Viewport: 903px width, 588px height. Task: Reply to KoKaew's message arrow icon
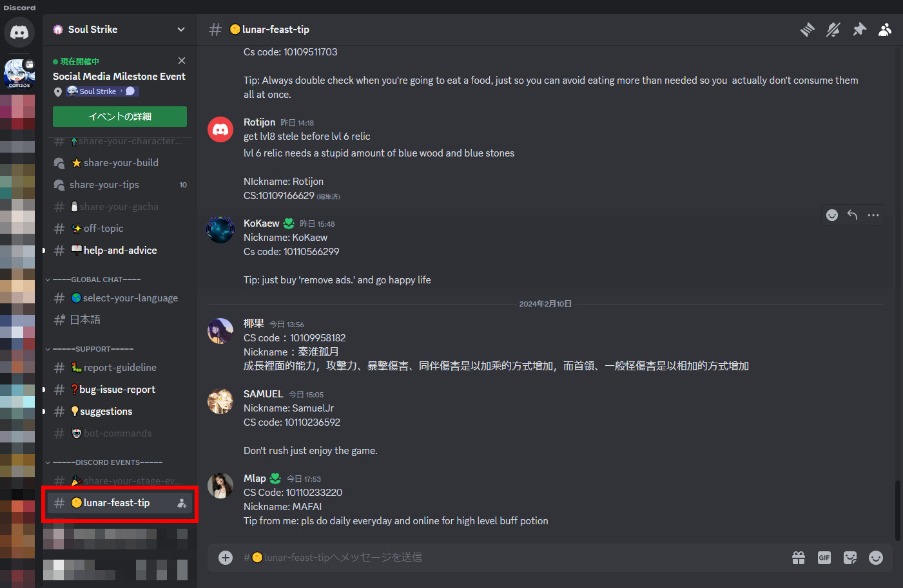(852, 215)
